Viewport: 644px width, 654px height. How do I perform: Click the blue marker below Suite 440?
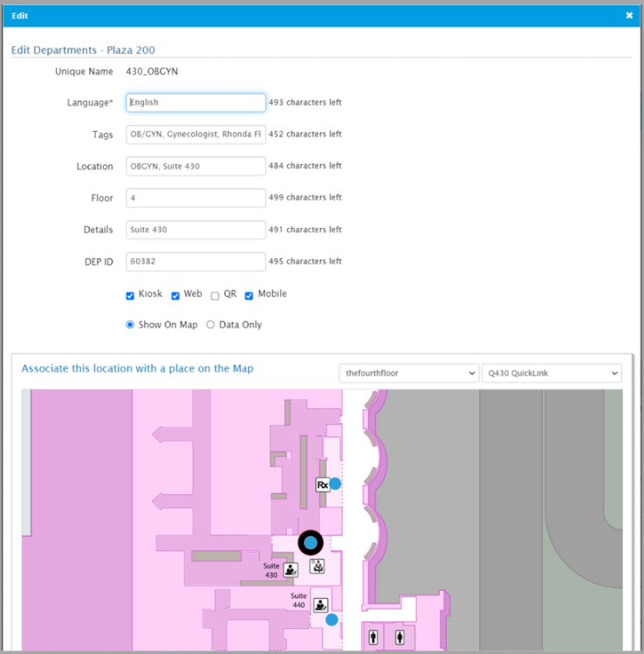332,620
